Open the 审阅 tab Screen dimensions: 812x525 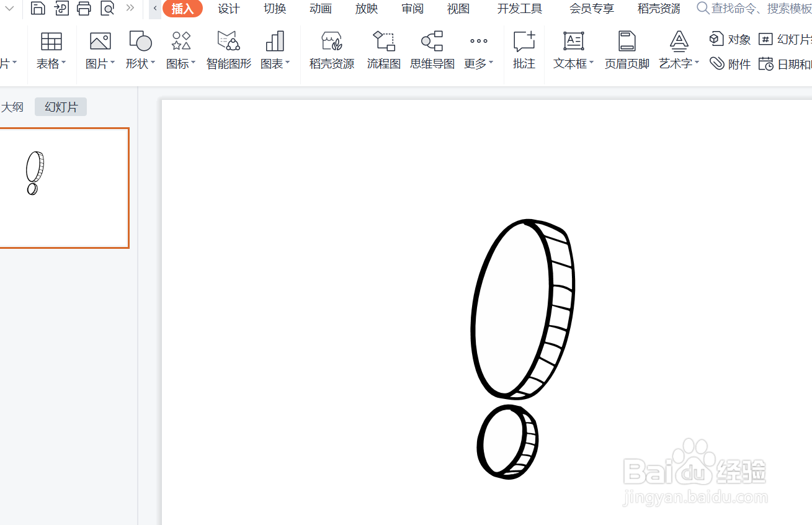point(413,9)
